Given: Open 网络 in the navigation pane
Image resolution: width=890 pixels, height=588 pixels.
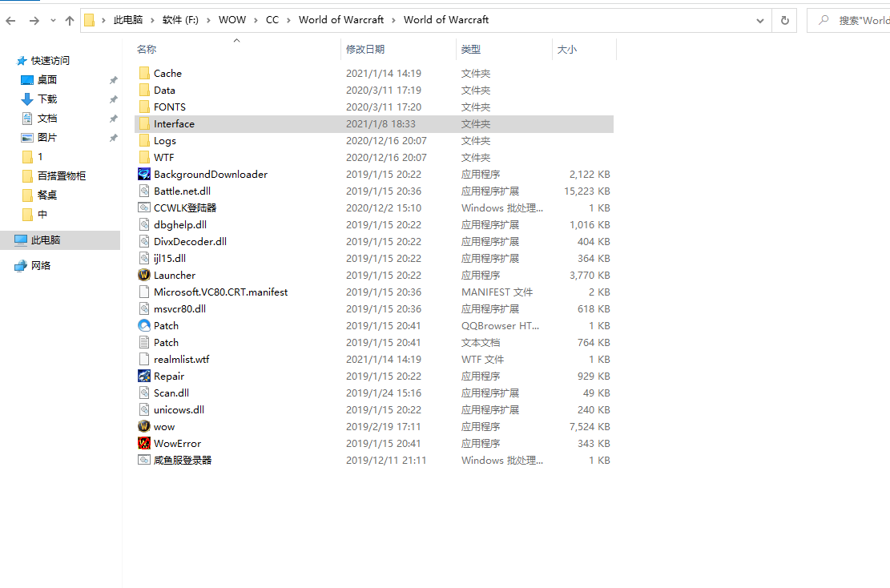Looking at the screenshot, I should (x=41, y=266).
